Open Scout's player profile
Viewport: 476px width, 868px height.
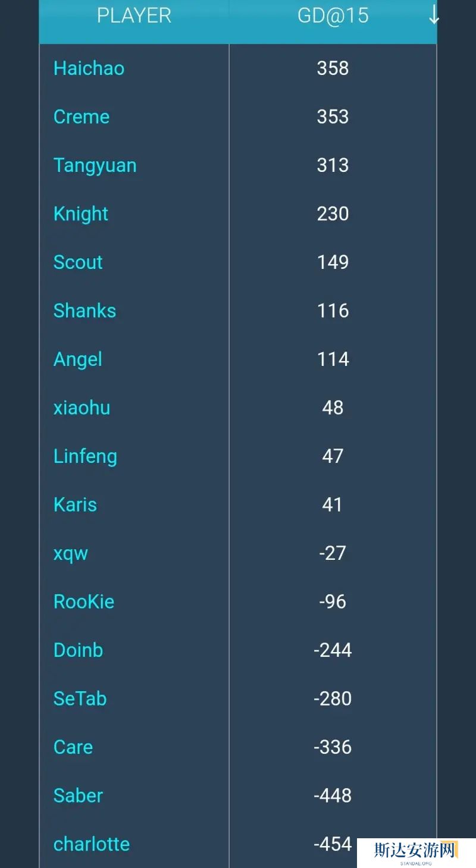[78, 262]
